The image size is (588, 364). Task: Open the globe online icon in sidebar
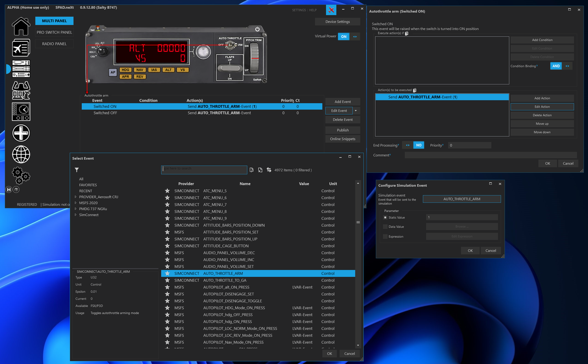click(x=21, y=154)
